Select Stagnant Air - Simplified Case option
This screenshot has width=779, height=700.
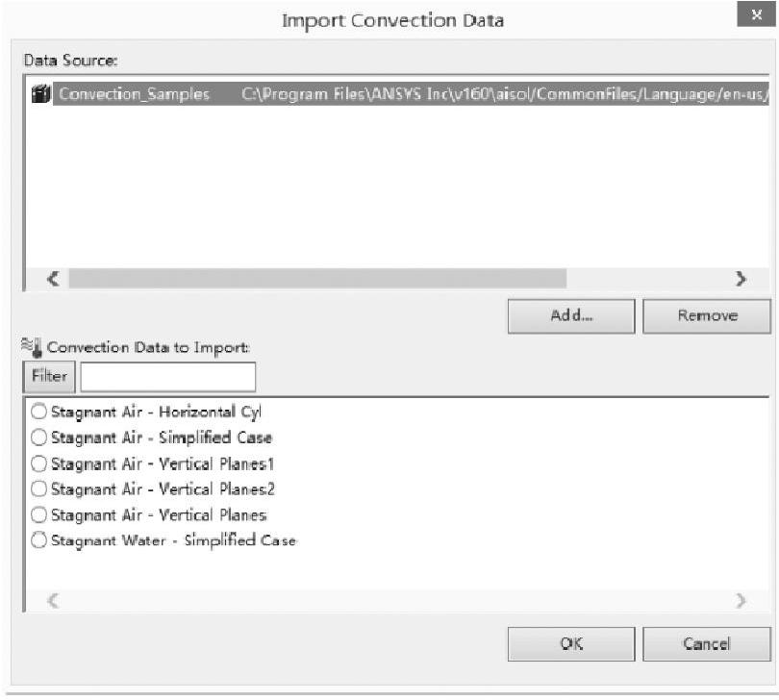[38, 437]
